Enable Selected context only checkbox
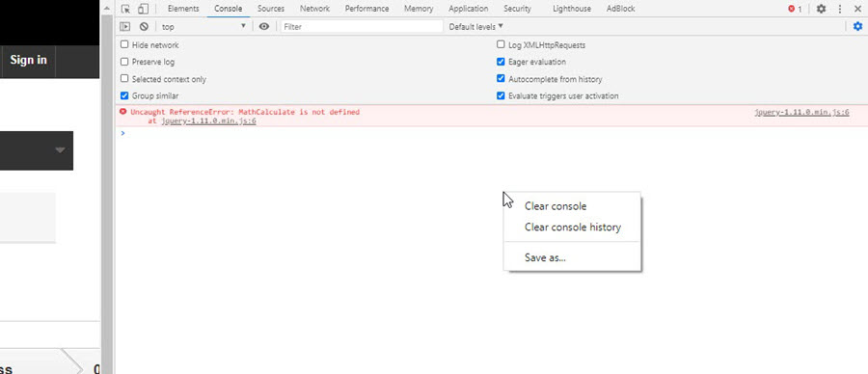Viewport: 868px width, 374px height. click(124, 79)
